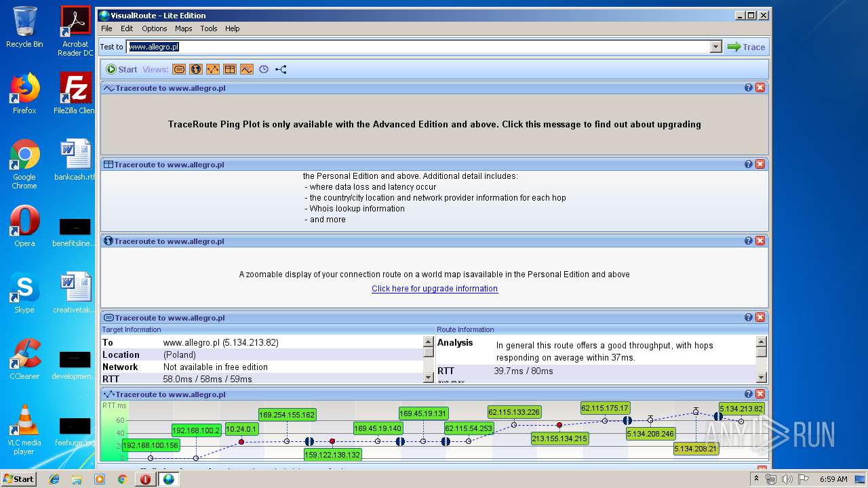Click the red hop node under 10.24.0.1
The image size is (868, 488).
coord(241,442)
